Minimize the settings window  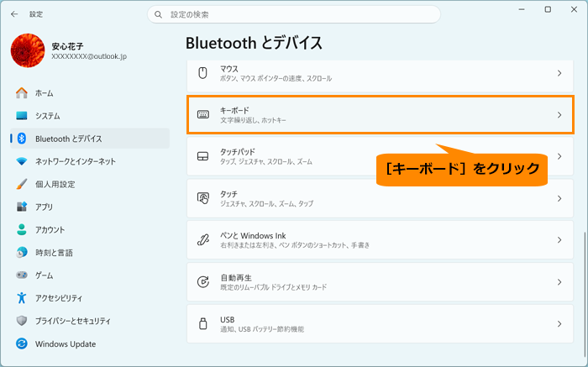[x=522, y=10]
